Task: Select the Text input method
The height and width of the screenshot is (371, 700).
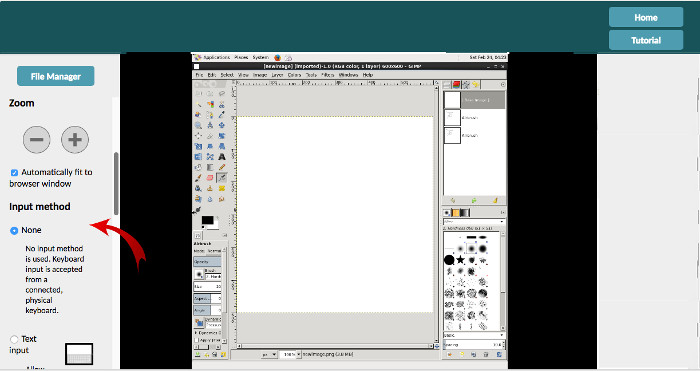Action: point(14,339)
